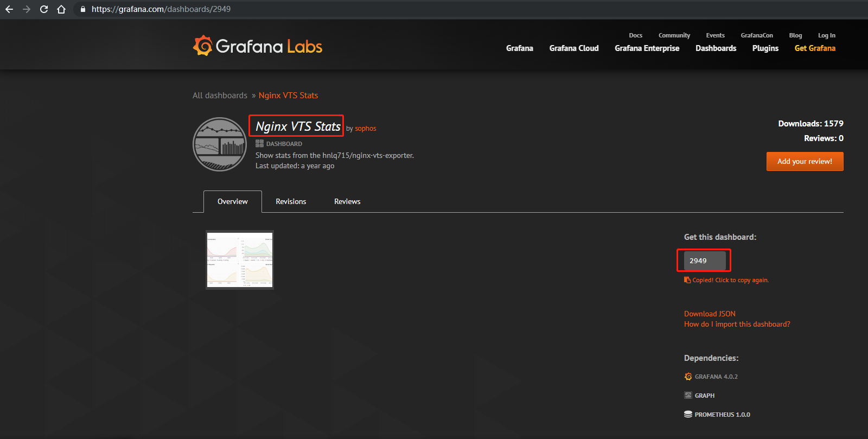Select the grafana.com URL in the address bar
Viewport: 868px width, 439px height.
point(161,9)
